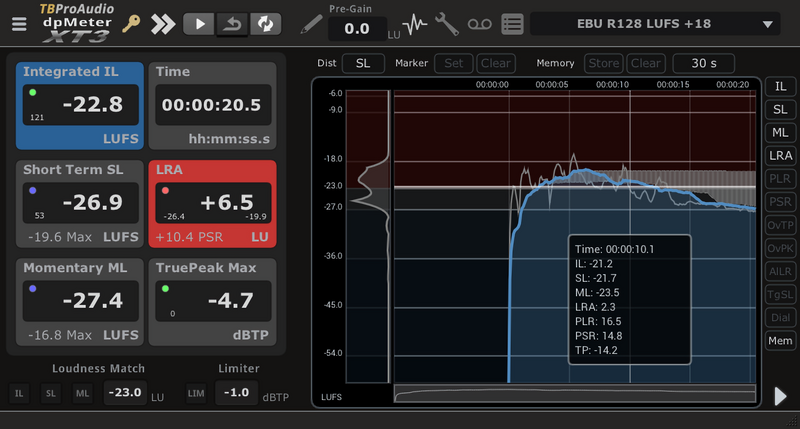
Task: Open the hamburger main menu
Action: [20, 25]
